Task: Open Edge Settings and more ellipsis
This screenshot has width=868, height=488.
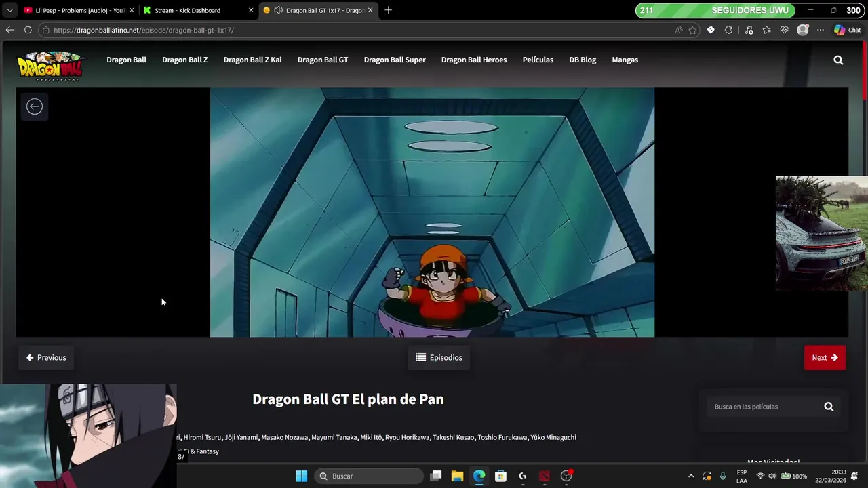Action: click(x=821, y=30)
